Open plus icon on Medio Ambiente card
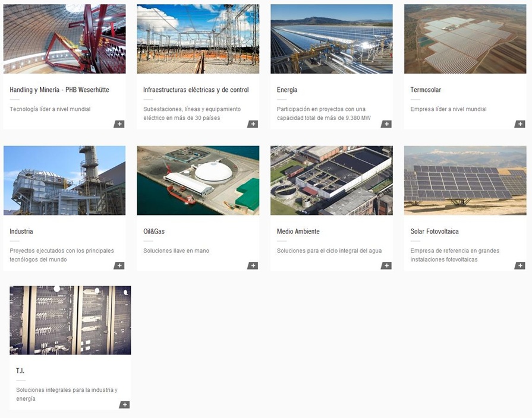 point(386,265)
